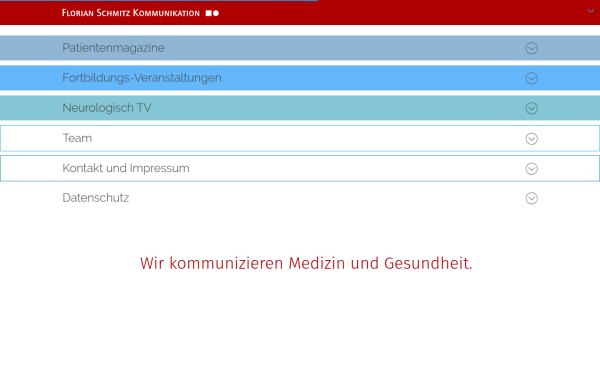Open the Neurologisch TV section label

click(x=107, y=108)
